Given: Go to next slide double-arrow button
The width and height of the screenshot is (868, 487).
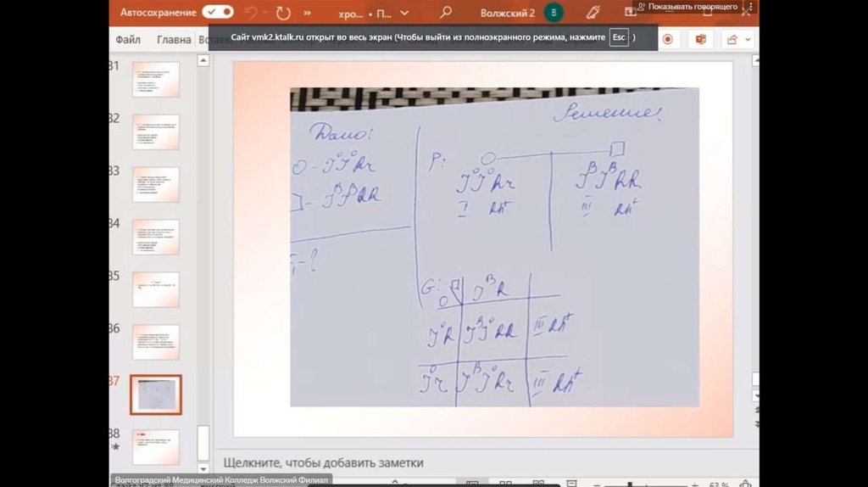Looking at the screenshot, I should pyautogui.click(x=755, y=424).
